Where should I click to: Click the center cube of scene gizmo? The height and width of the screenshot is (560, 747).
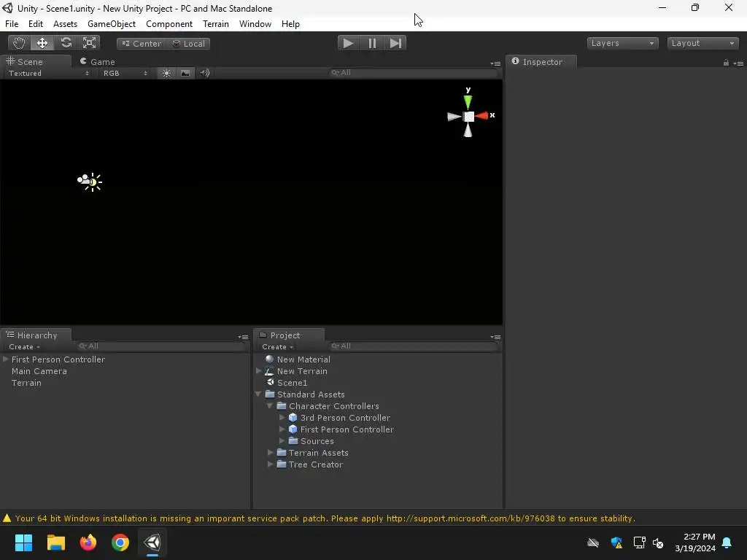point(469,117)
